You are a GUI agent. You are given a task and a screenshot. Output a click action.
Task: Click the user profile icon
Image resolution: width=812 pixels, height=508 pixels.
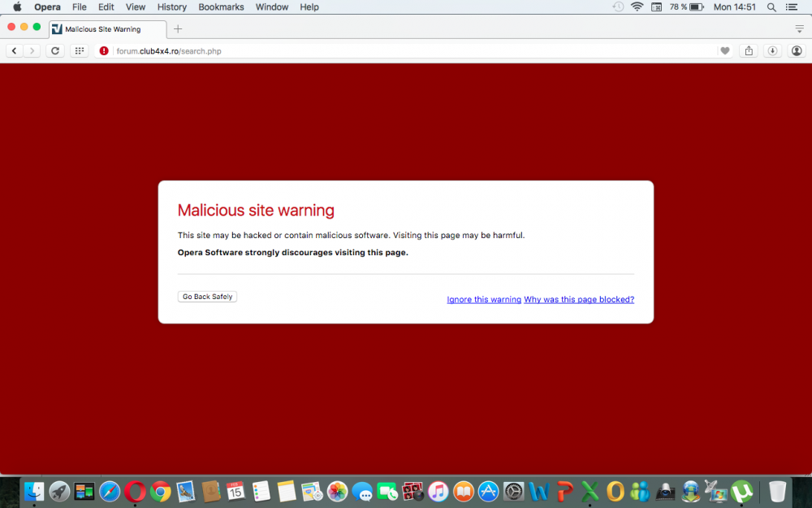tap(797, 50)
